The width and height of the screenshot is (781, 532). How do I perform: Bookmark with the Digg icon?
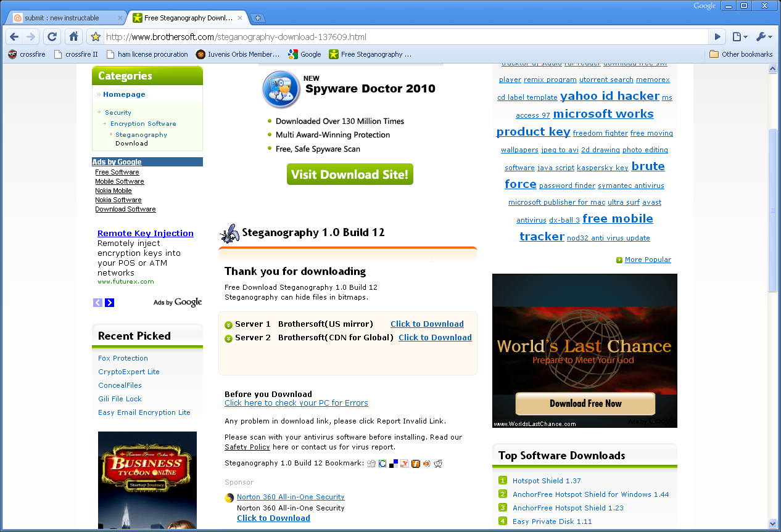pos(371,464)
